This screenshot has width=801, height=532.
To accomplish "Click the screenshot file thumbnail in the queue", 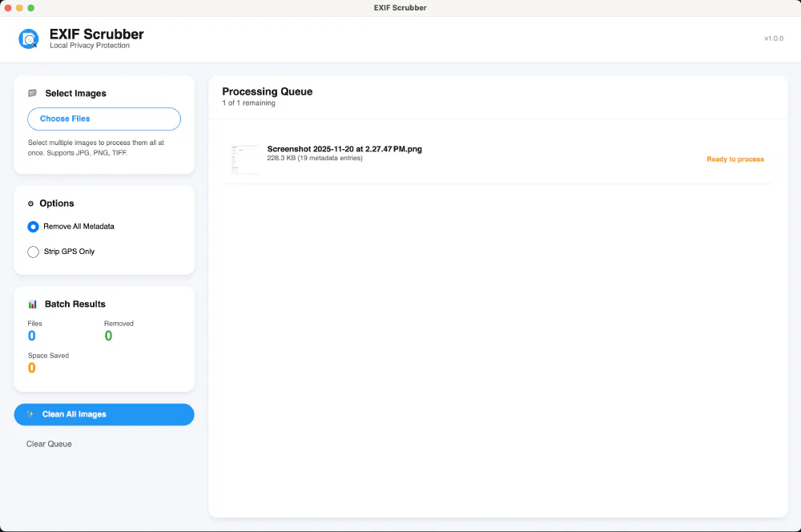I will (244, 159).
